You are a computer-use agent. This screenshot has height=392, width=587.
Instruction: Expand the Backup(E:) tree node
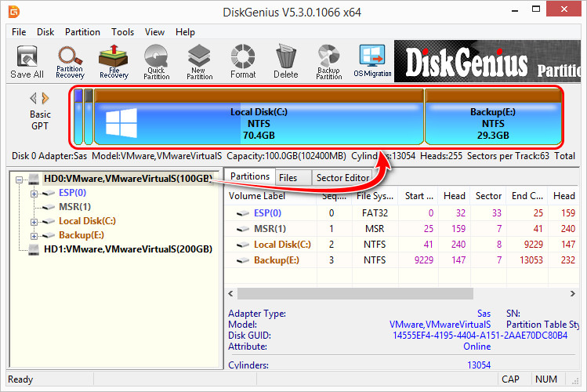[x=34, y=236]
